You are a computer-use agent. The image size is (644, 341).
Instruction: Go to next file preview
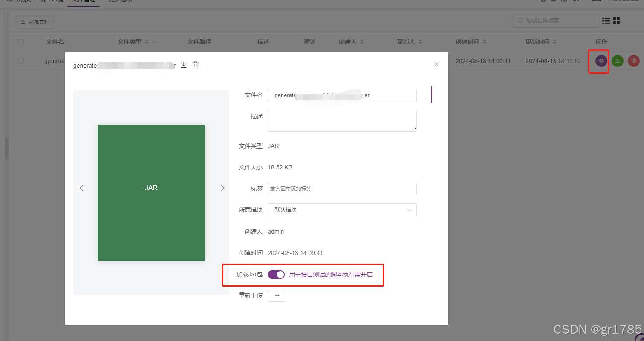pos(222,188)
